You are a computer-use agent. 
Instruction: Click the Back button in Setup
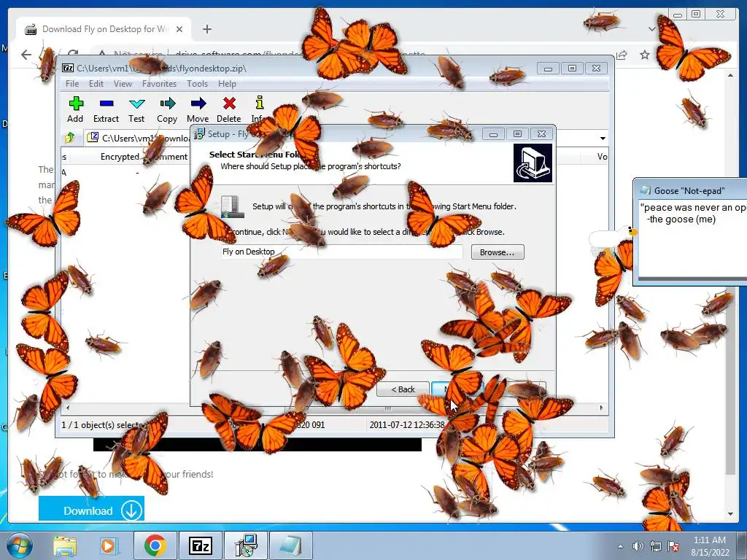(x=403, y=389)
